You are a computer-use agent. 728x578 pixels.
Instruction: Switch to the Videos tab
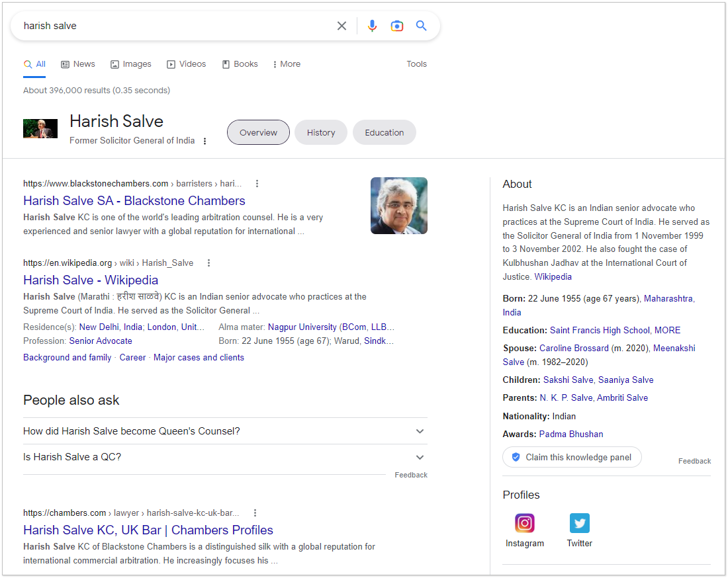pos(186,64)
